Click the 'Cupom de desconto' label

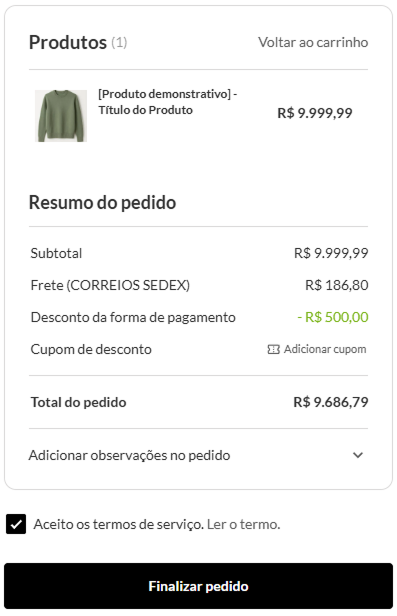91,349
